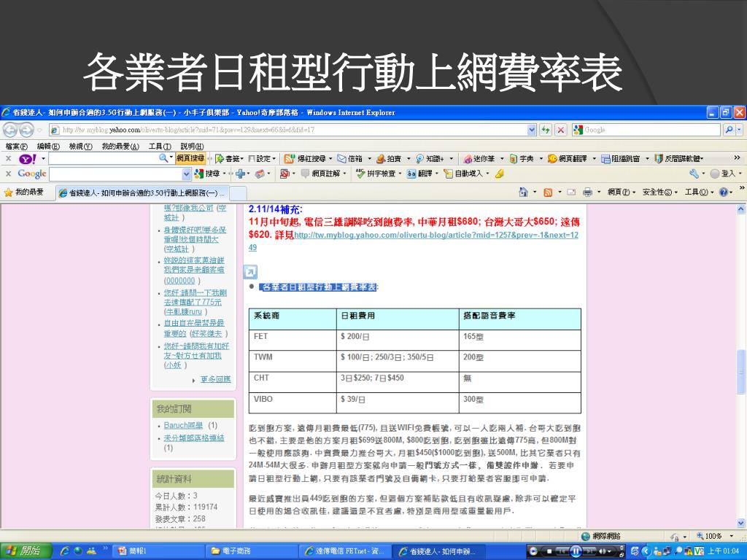Click the taskbar media player play/pause button
Image resolution: width=747 pixels, height=560 pixels.
pyautogui.click(x=576, y=551)
